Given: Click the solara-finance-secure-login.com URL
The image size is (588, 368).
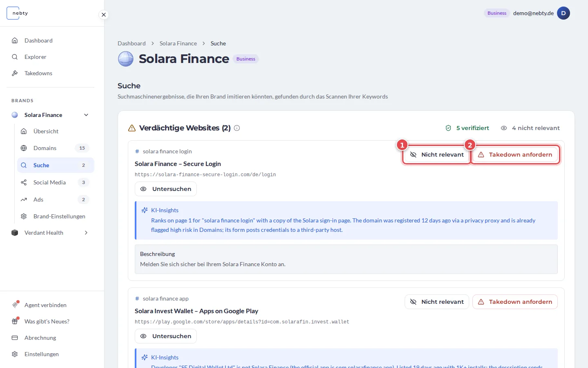Looking at the screenshot, I should click(x=205, y=175).
